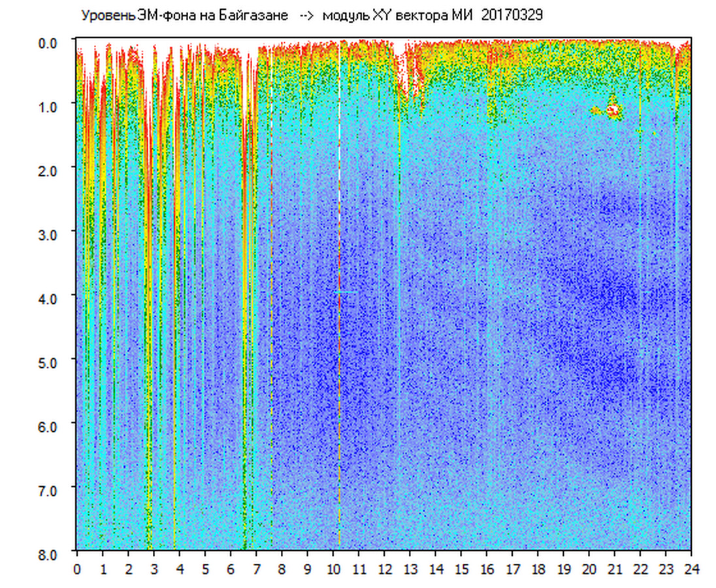This screenshot has height=588, width=716.
Task: Click the red-white hotspot near hour 21
Action: coord(612,110)
